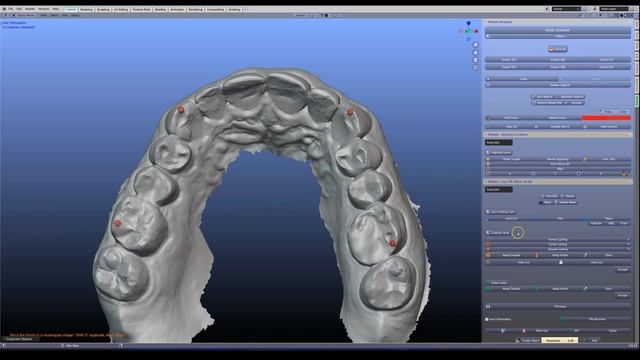Viewport: 640px width, 360px height.
Task: Collapse the Models Cut, Fill, Mesh, Sculpt header
Action: pos(558,181)
